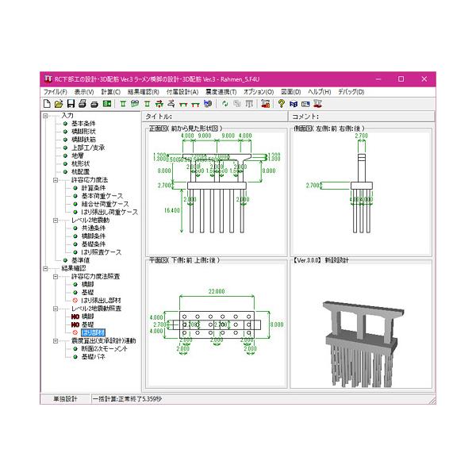The width and height of the screenshot is (476, 476).
Task: Click the Open folder toolbar icon
Action: click(59, 103)
